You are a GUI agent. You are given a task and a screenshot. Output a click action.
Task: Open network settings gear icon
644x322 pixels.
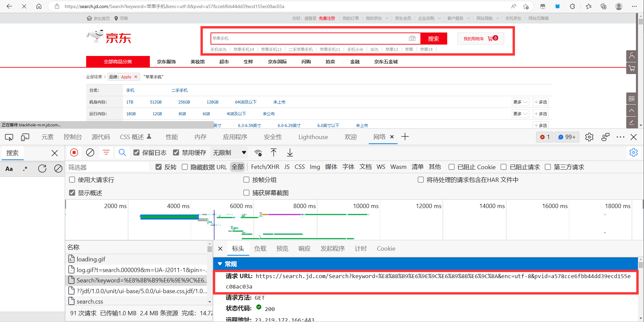coord(633,153)
